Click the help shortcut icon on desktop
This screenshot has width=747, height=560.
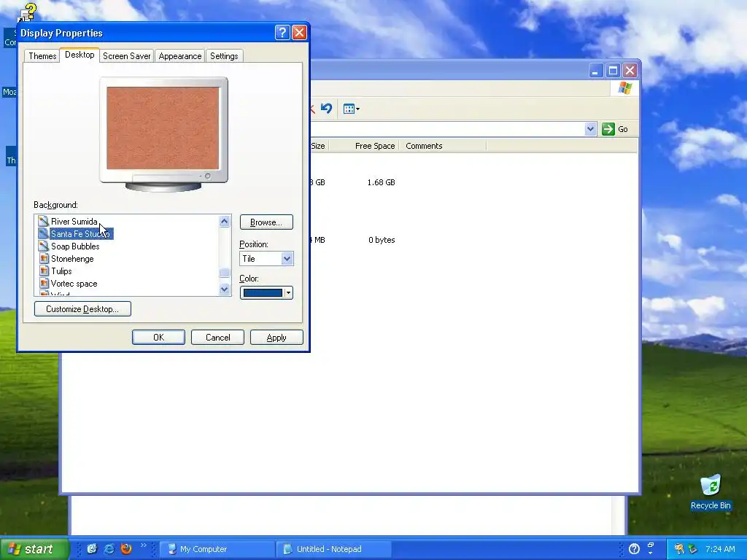[27, 12]
